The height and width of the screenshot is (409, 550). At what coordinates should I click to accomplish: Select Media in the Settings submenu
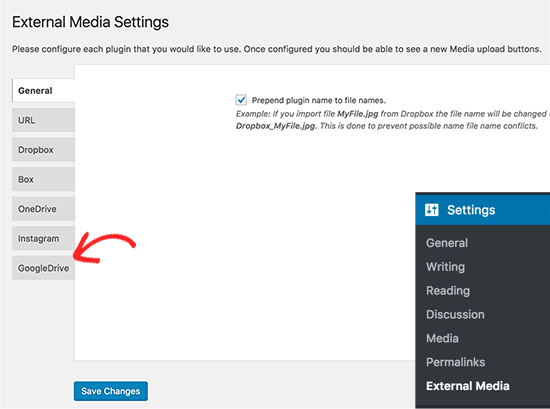[x=442, y=338]
